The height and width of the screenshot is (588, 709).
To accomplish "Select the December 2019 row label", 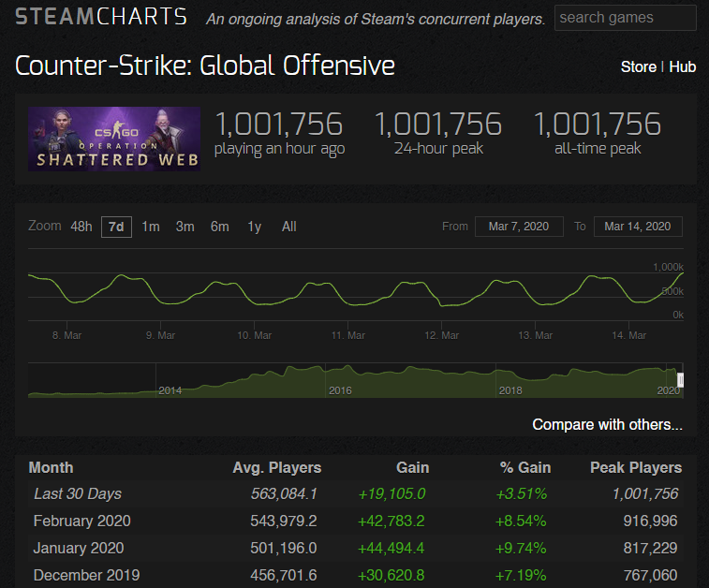I will tap(86, 575).
